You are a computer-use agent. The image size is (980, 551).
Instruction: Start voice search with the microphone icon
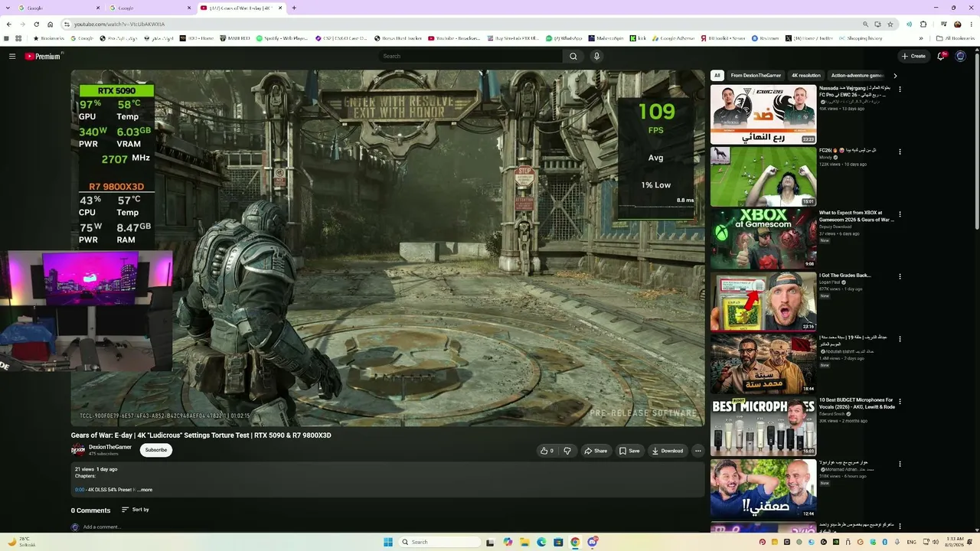click(597, 56)
